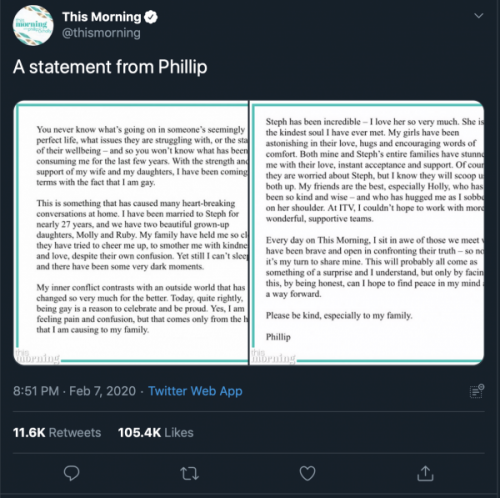The width and height of the screenshot is (500, 498).
Task: Open the Twitter Web App link
Action: click(195, 391)
